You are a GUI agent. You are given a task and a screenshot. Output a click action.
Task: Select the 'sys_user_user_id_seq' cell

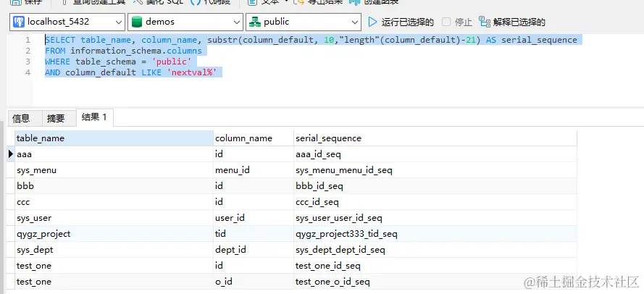click(x=435, y=218)
